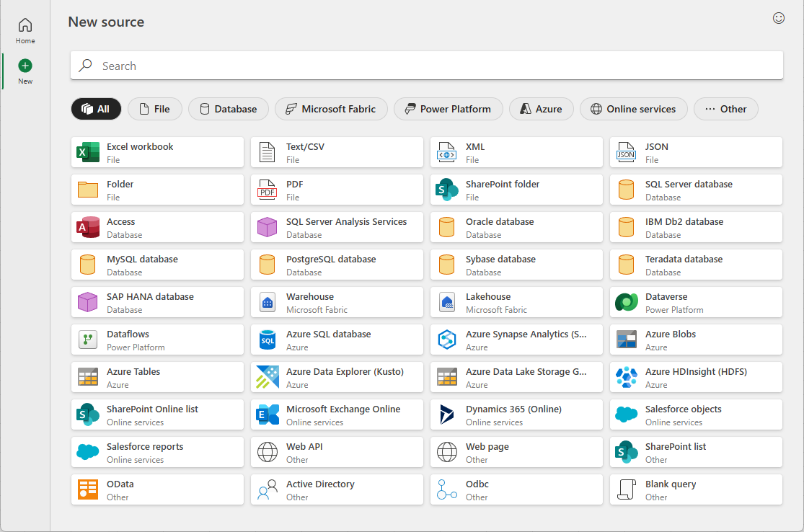The width and height of the screenshot is (804, 532).
Task: Choose the Dataverse connector icon
Action: point(627,302)
